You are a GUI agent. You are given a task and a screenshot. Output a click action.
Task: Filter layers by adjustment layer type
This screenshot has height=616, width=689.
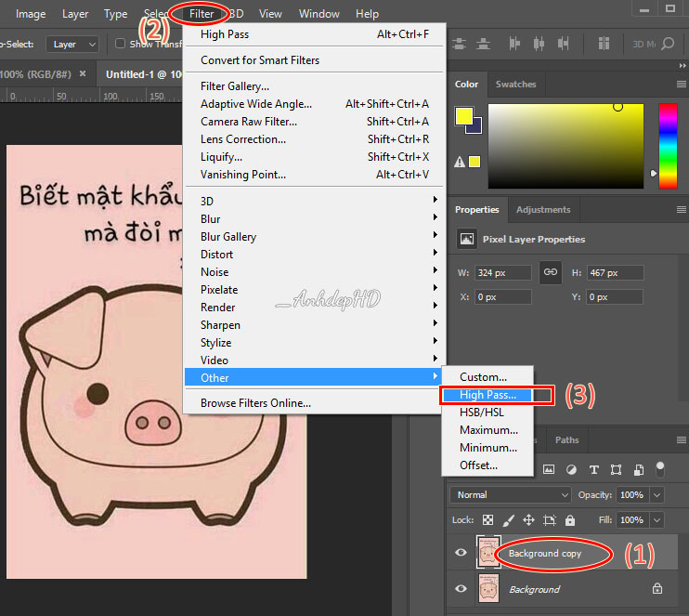[571, 469]
